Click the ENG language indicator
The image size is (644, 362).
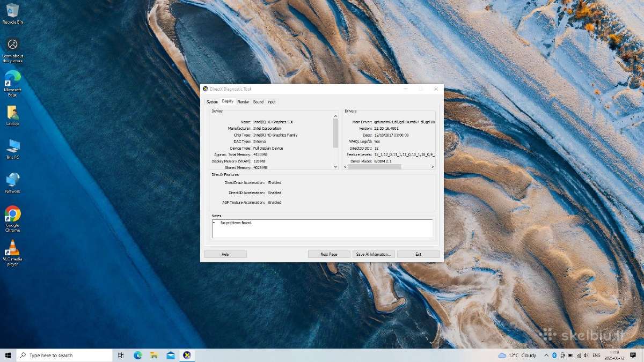coord(596,355)
